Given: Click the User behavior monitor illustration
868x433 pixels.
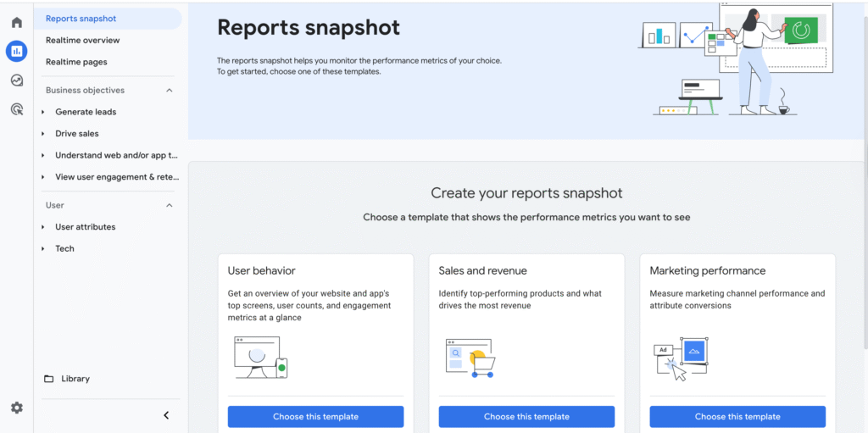Looking at the screenshot, I should 260,358.
